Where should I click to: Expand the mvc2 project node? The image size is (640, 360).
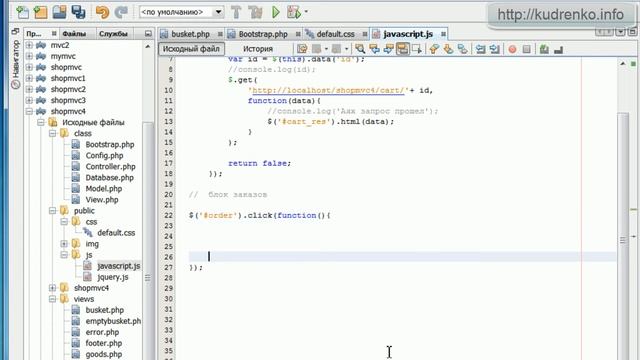click(29, 45)
